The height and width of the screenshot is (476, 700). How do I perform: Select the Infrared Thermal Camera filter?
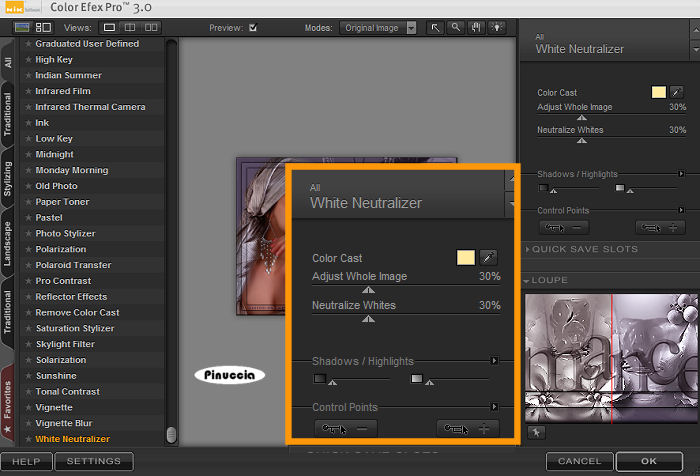(90, 107)
